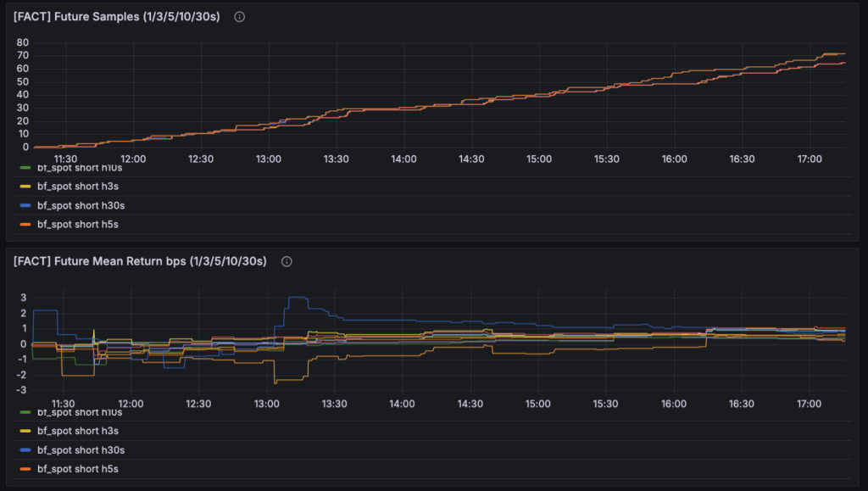The width and height of the screenshot is (868, 491).
Task: Isolate h3s series in Mean Return legend
Action: (75, 432)
